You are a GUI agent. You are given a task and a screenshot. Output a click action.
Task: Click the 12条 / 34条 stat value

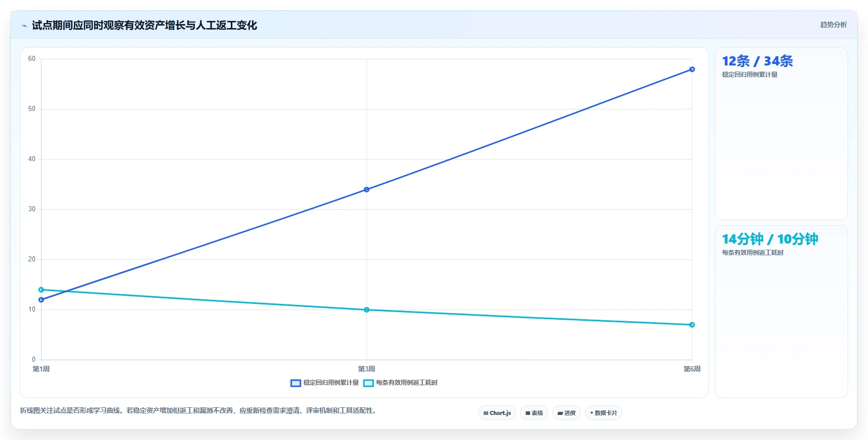(x=757, y=61)
